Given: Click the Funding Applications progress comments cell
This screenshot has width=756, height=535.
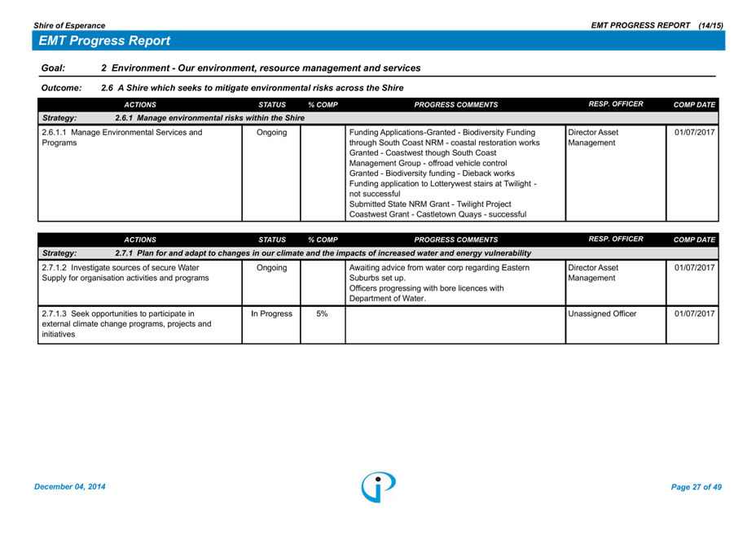Looking at the screenshot, I should pos(444,173).
